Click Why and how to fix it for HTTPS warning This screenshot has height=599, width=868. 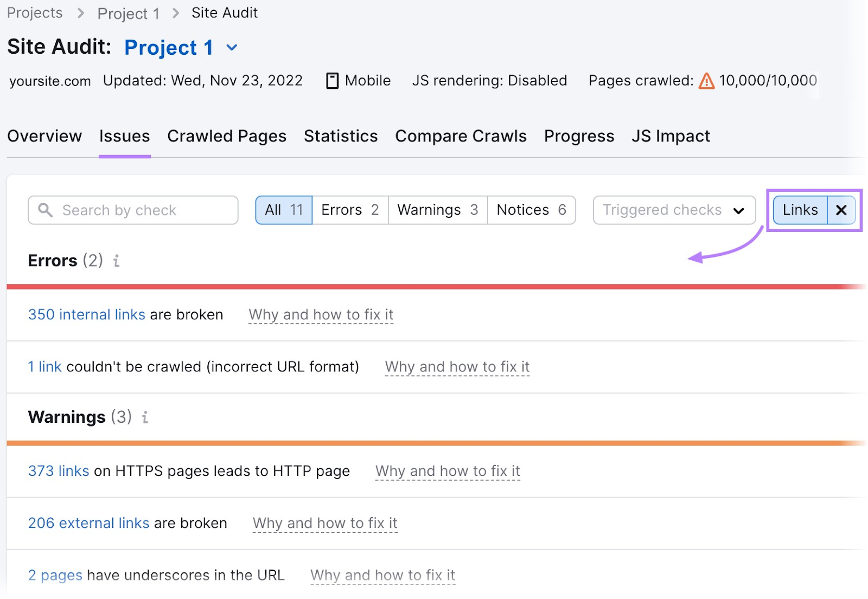448,471
